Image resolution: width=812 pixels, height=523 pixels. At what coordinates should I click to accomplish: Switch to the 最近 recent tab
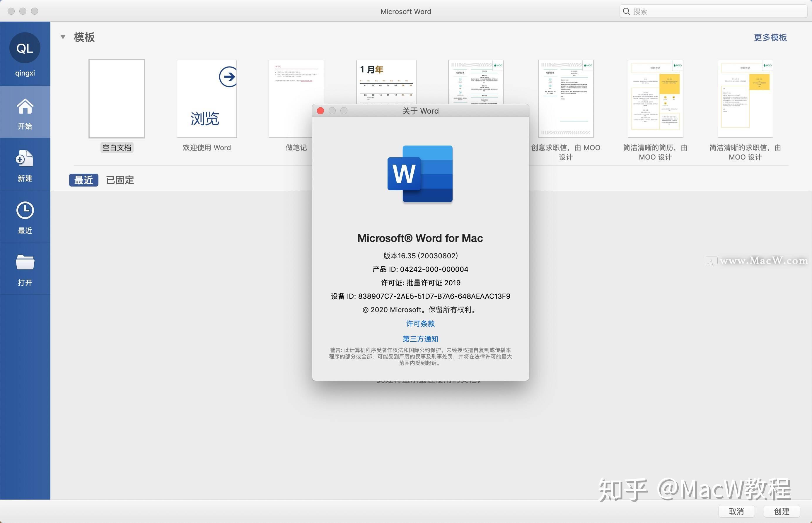click(83, 180)
